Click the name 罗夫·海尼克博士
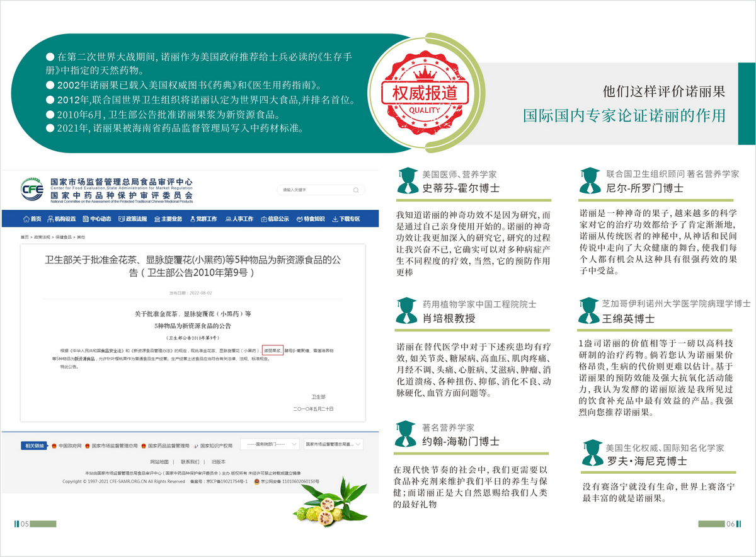756x557 pixels. (646, 461)
